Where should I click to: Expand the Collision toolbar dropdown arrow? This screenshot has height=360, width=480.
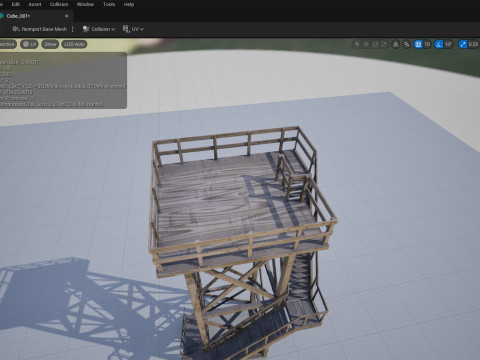tap(113, 29)
